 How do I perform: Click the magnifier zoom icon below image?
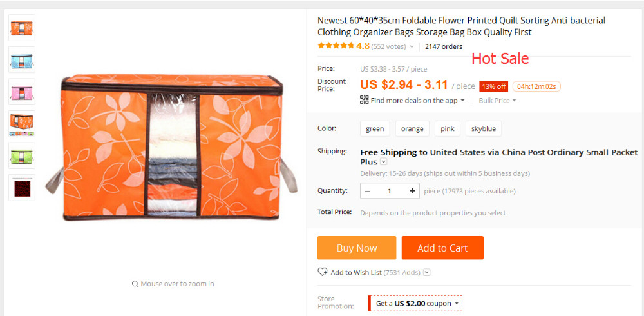tap(135, 284)
